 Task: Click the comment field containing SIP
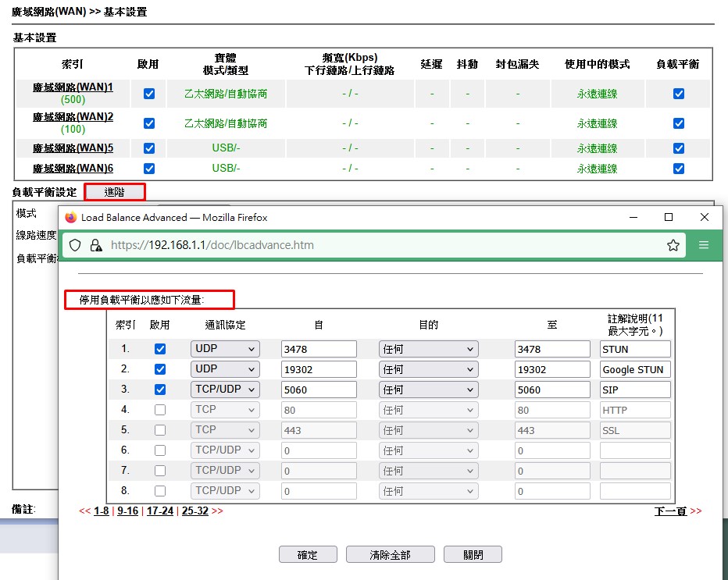635,390
